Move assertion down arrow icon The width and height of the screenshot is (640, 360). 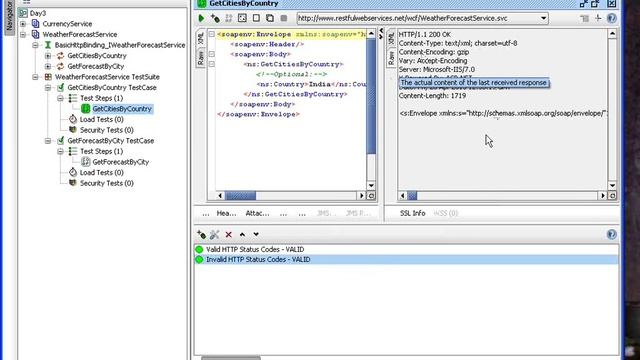coord(256,234)
